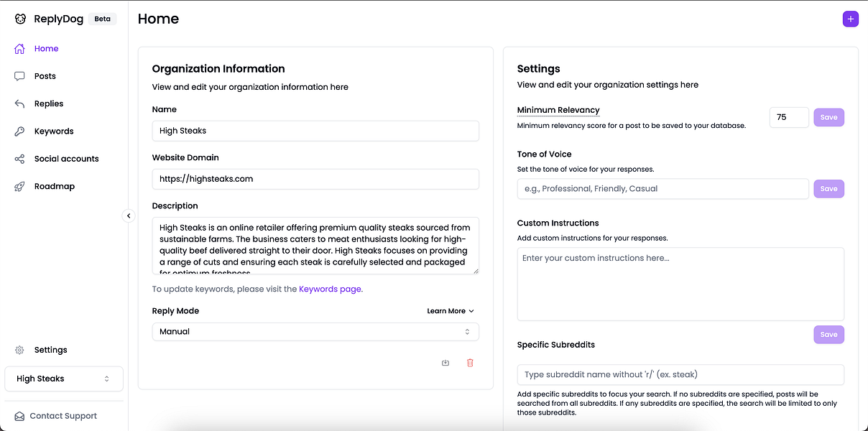Open Roadmap via rocket icon
The width and height of the screenshot is (868, 431).
[x=20, y=186]
